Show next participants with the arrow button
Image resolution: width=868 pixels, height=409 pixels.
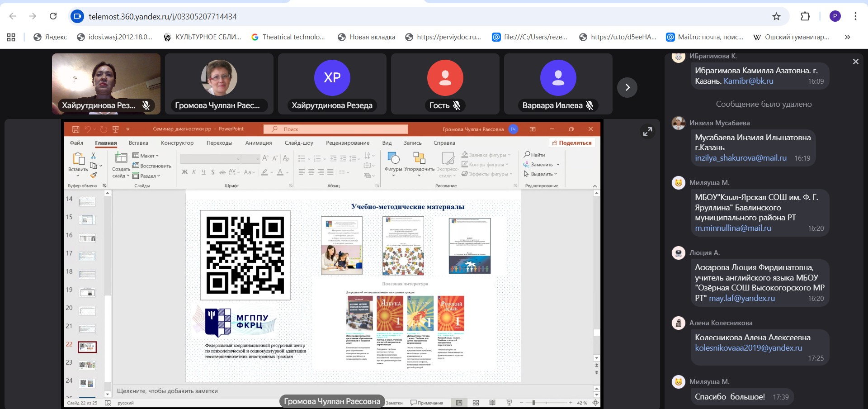pos(627,87)
